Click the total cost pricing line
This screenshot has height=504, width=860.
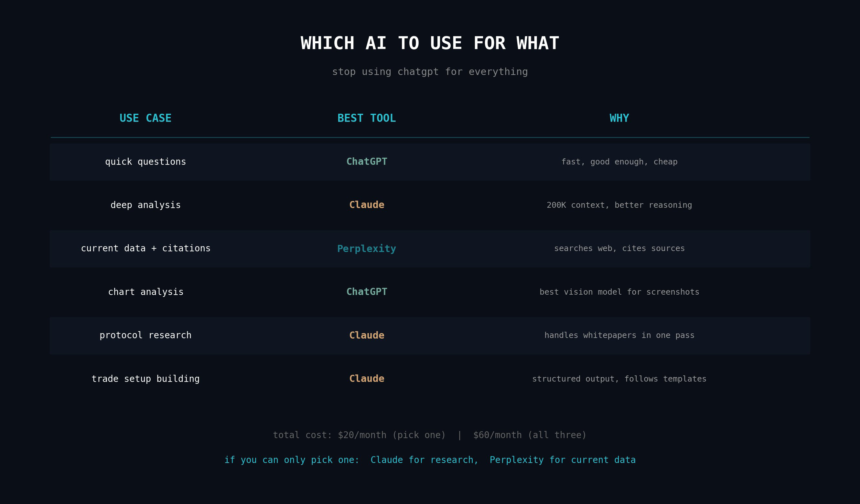(x=430, y=435)
